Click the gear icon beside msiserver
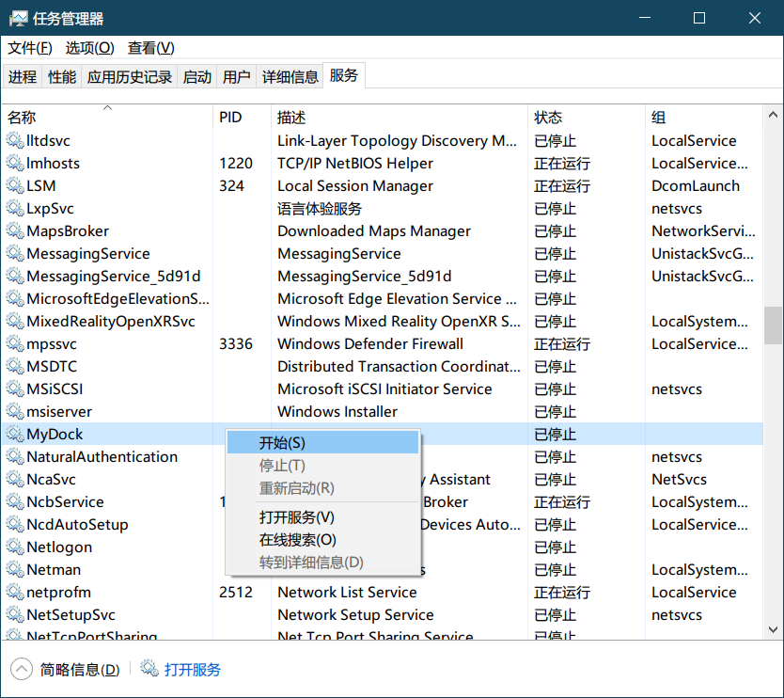 15,411
